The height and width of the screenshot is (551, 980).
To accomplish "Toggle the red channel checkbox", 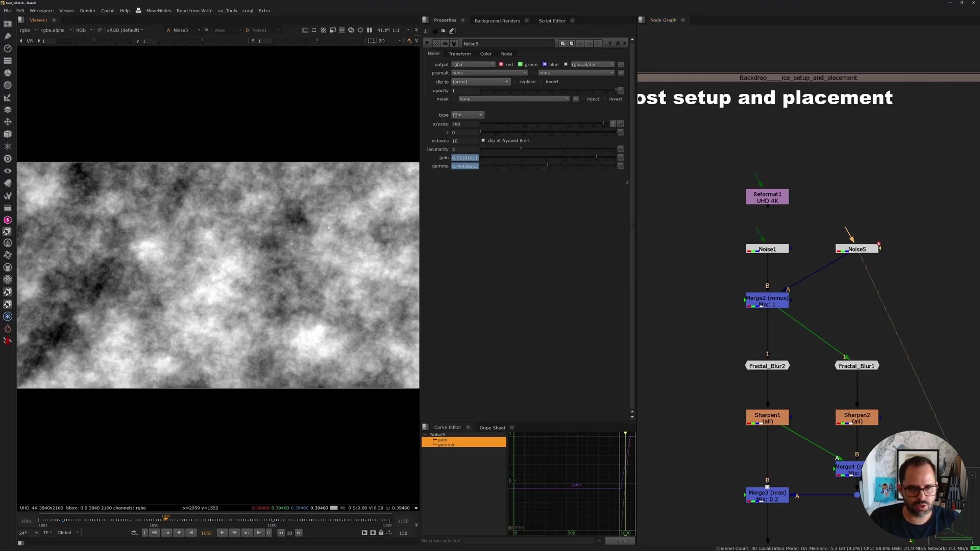I will (x=501, y=64).
